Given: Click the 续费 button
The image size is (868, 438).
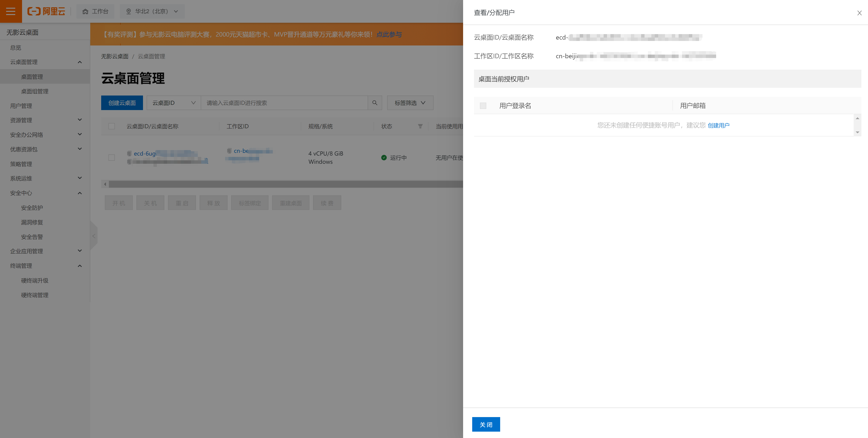Looking at the screenshot, I should 327,203.
